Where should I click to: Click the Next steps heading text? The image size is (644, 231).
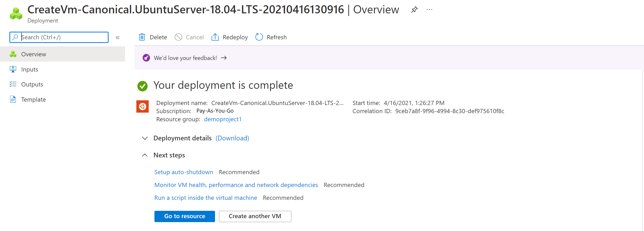click(x=169, y=155)
